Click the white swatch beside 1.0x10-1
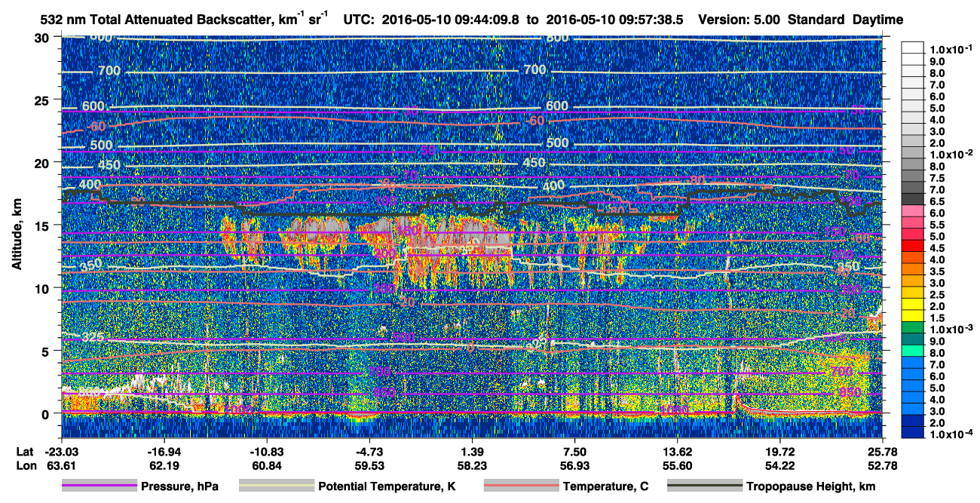The height and width of the screenshot is (503, 980). [x=913, y=46]
